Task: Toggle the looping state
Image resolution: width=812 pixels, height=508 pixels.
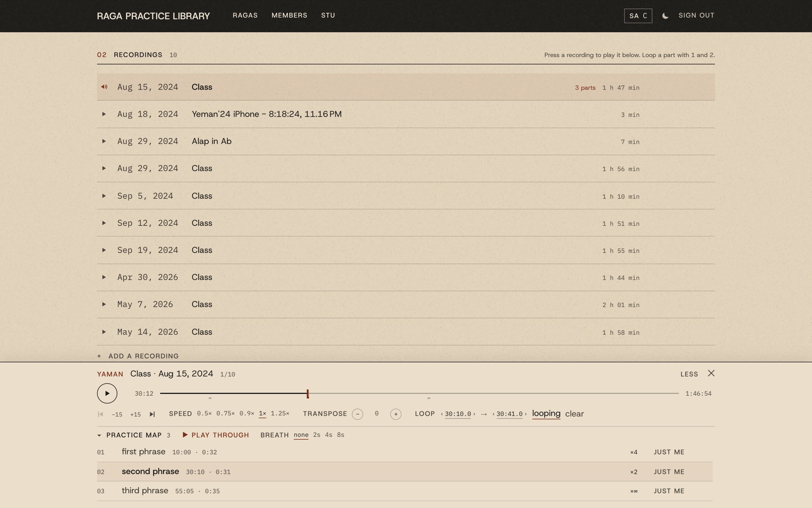Action: [546, 414]
